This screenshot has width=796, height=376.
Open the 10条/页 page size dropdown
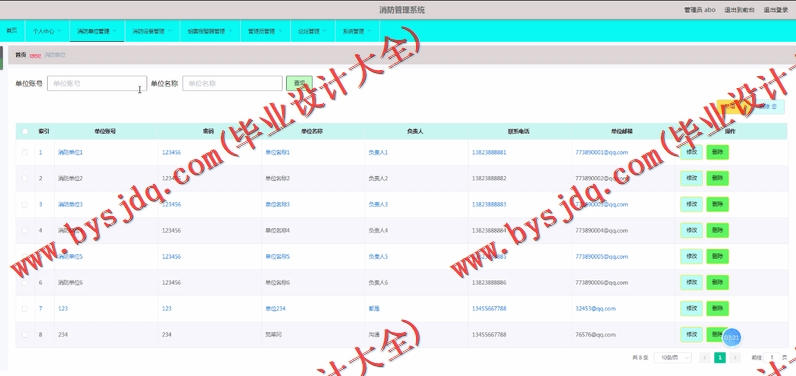673,358
